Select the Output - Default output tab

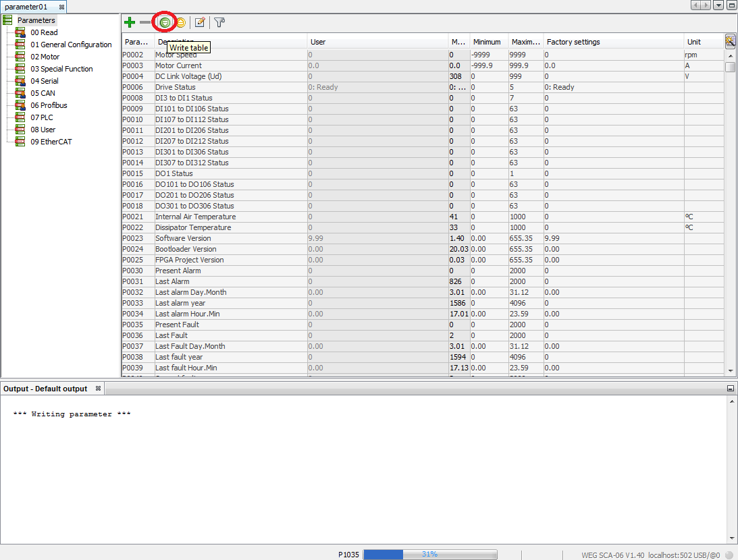coord(45,388)
